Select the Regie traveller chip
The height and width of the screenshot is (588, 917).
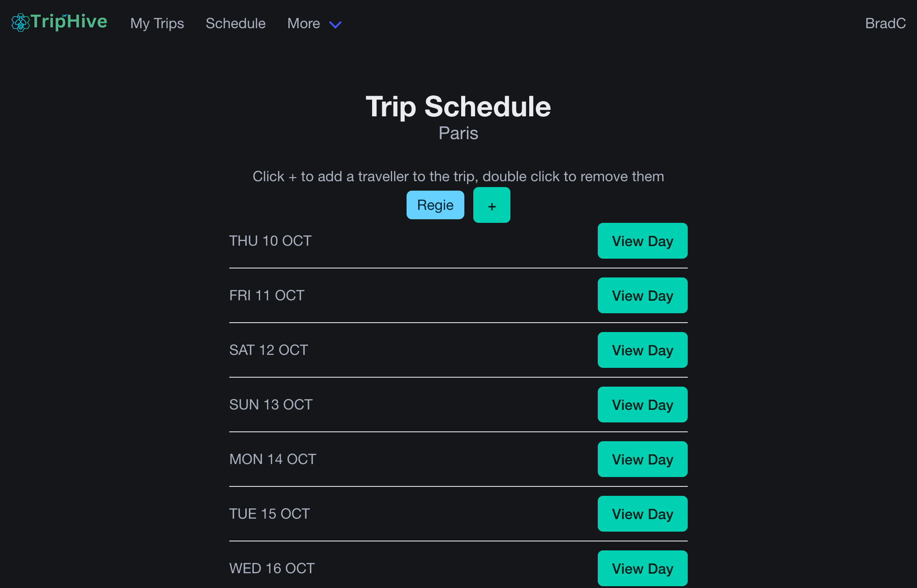pyautogui.click(x=435, y=205)
